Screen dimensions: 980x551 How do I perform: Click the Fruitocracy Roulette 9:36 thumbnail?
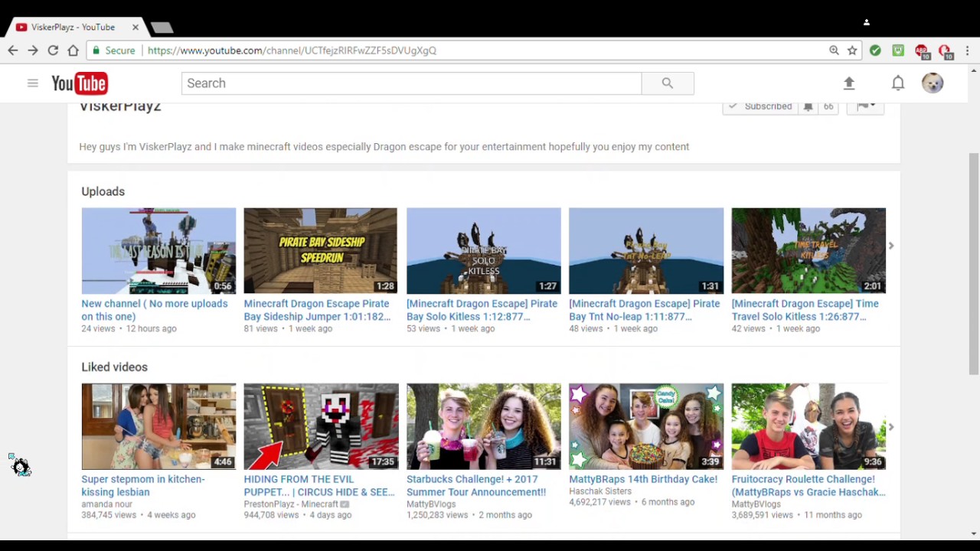pos(808,426)
